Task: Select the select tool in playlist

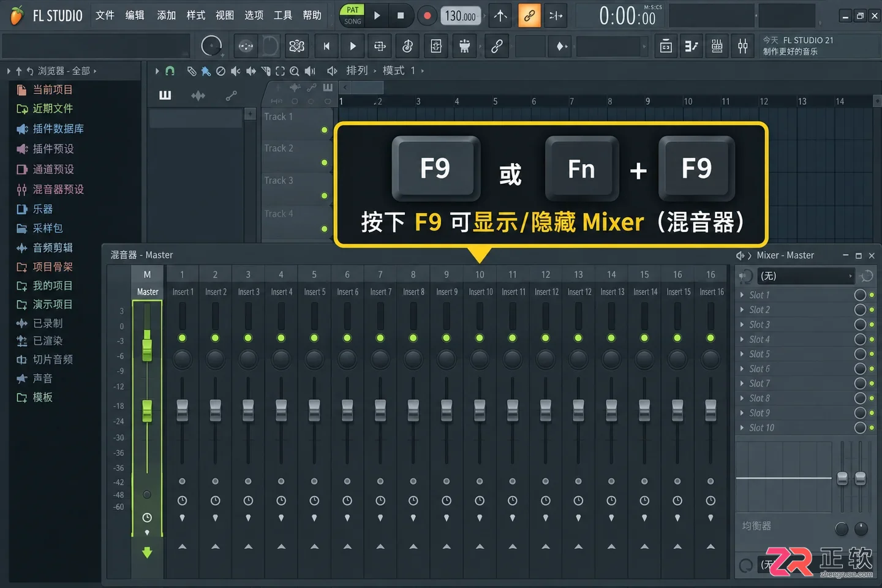Action: 280,71
